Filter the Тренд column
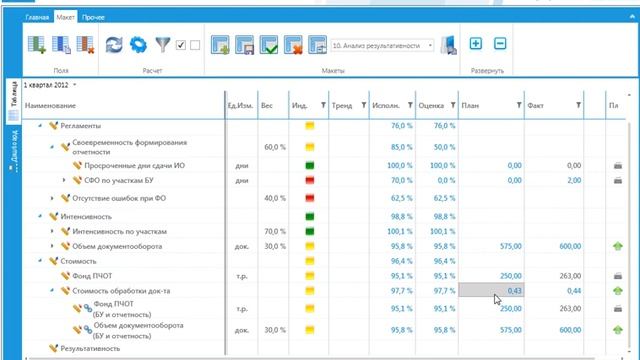The height and width of the screenshot is (360, 640). coord(364,105)
